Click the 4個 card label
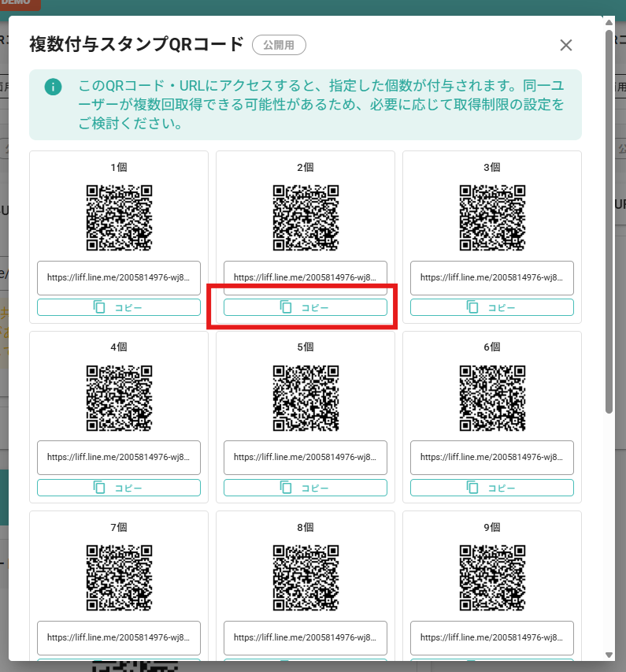Screen dimensions: 626x672 [119, 347]
